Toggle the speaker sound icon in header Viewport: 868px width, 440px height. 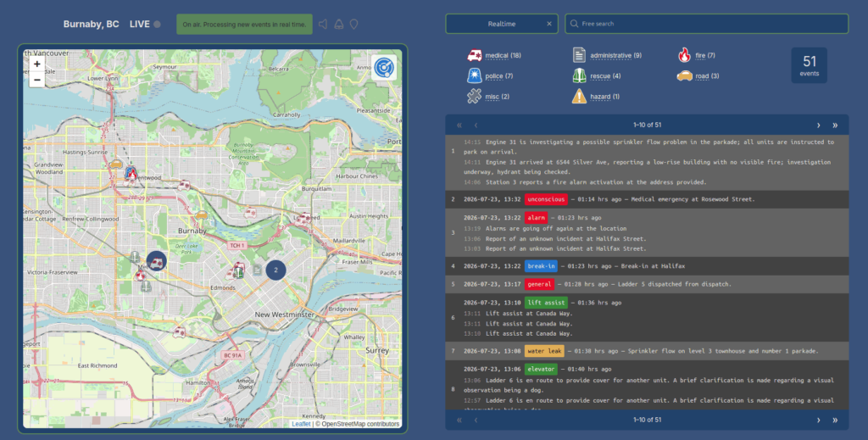click(x=323, y=24)
